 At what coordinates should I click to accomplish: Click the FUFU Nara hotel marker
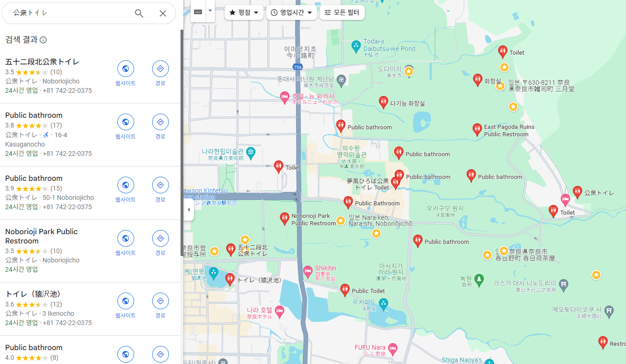tap(393, 349)
